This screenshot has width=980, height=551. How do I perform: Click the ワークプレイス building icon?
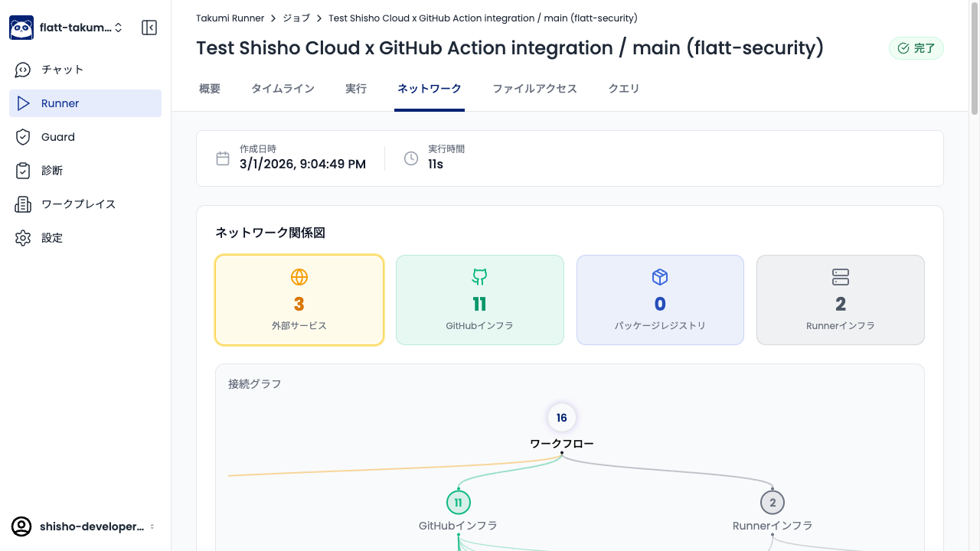click(23, 204)
